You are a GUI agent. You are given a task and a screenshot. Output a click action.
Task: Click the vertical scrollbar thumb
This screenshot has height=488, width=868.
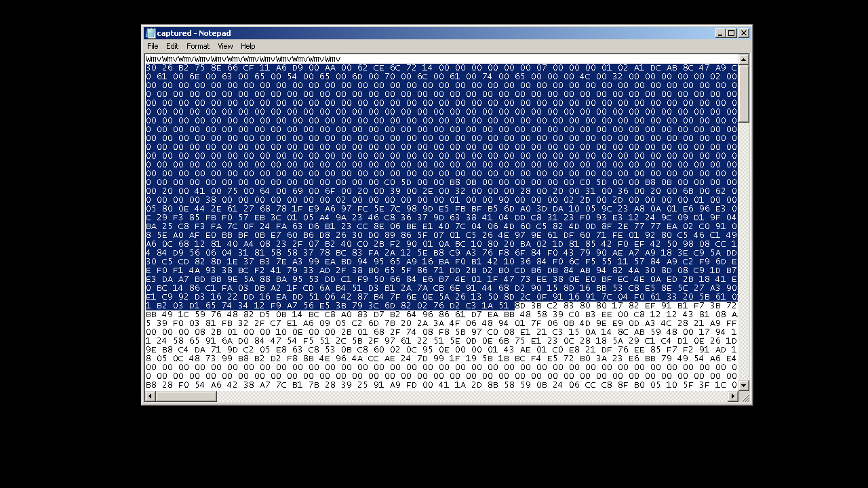pyautogui.click(x=743, y=94)
